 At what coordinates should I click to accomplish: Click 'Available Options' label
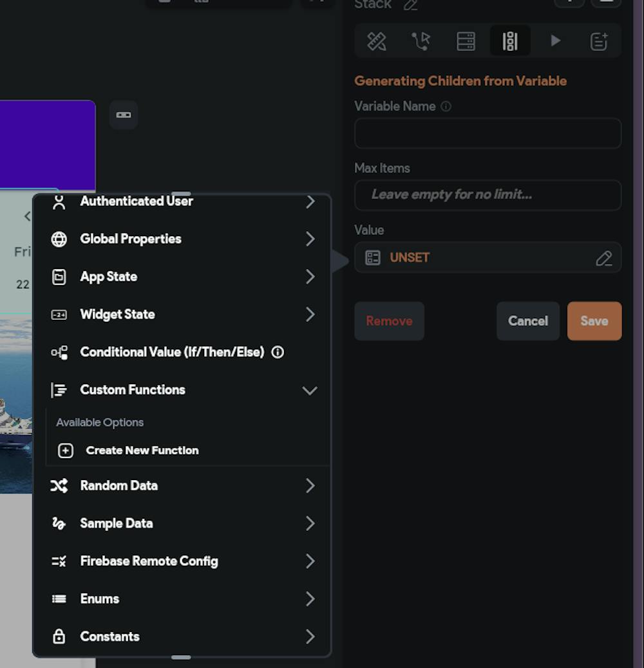pos(100,422)
